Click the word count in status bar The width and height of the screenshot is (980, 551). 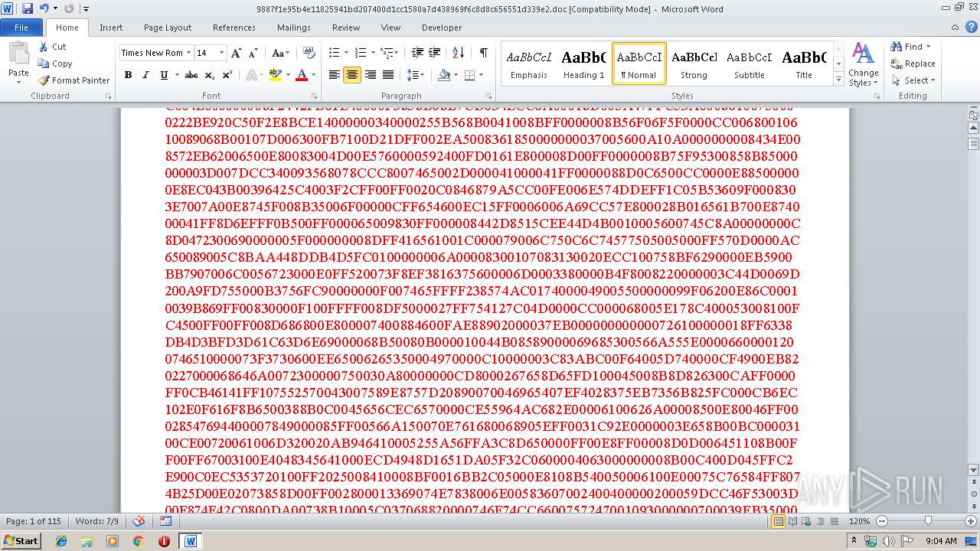pyautogui.click(x=96, y=521)
